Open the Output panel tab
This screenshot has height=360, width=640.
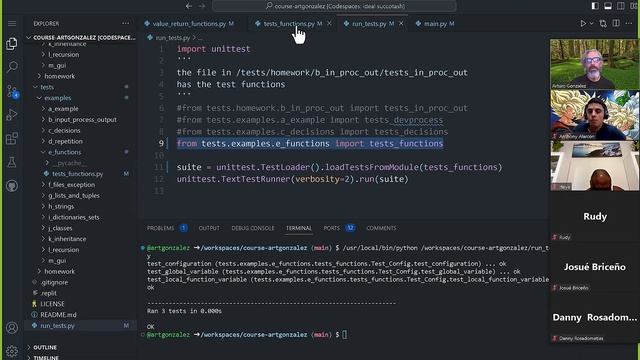click(x=209, y=228)
